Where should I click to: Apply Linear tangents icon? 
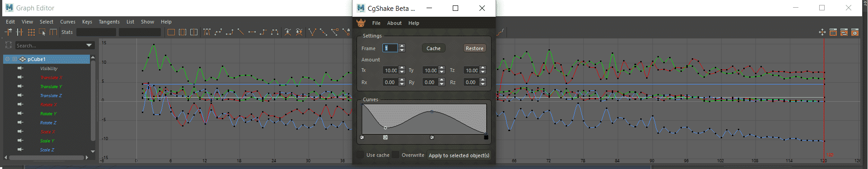(241, 32)
